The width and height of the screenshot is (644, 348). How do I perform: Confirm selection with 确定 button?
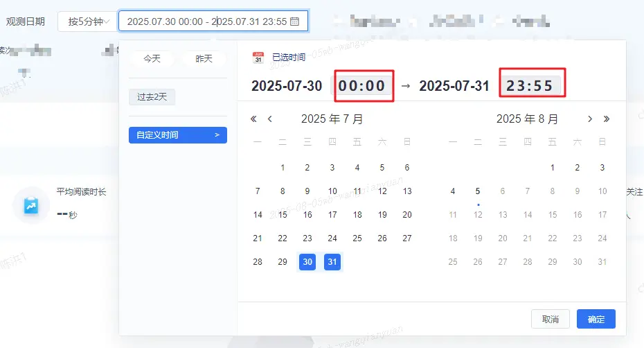click(x=596, y=319)
